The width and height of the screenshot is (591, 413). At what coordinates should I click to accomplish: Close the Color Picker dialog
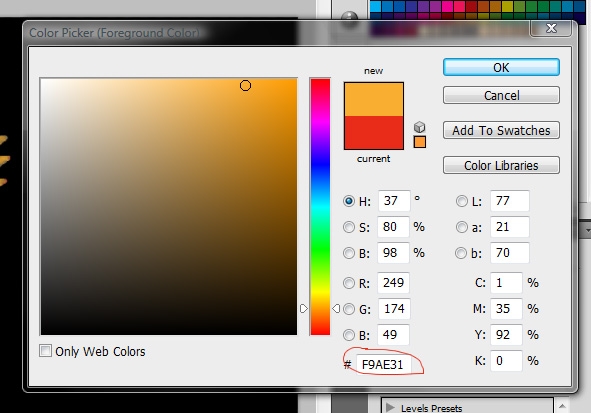[551, 28]
